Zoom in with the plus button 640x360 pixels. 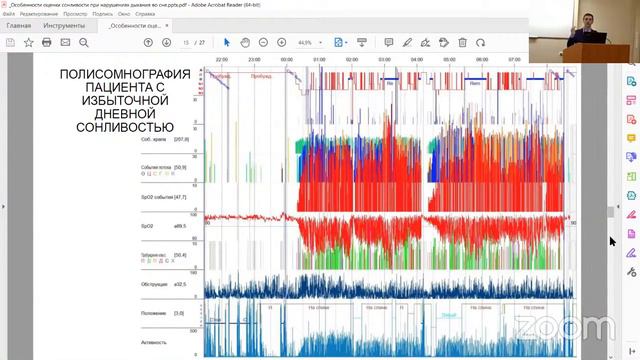tap(282, 42)
